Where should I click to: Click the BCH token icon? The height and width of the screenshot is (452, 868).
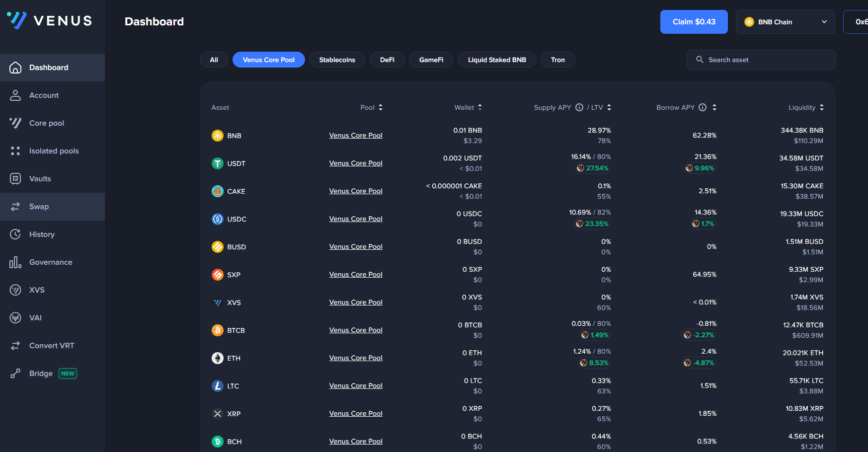[218, 442]
